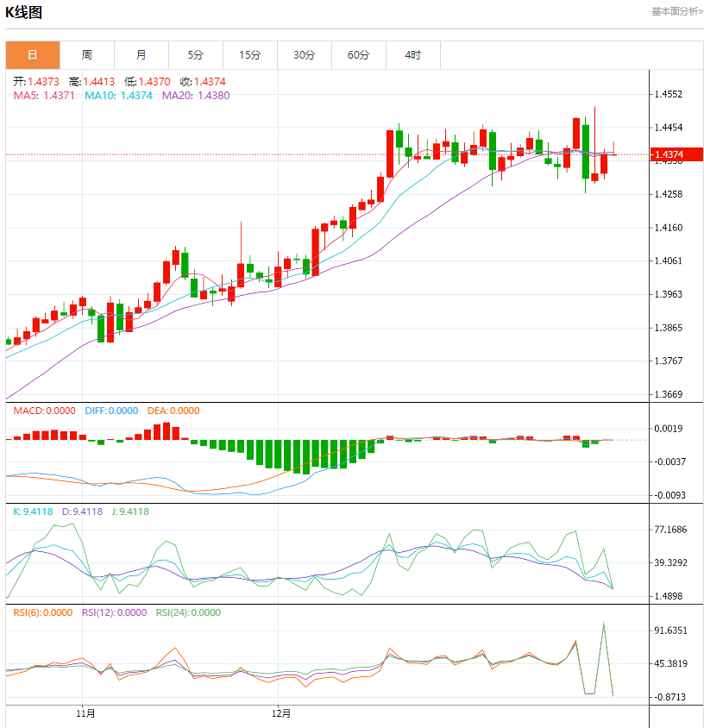The height and width of the screenshot is (728, 704).
Task: Open the 月 (monthly) chart tab
Action: click(141, 55)
